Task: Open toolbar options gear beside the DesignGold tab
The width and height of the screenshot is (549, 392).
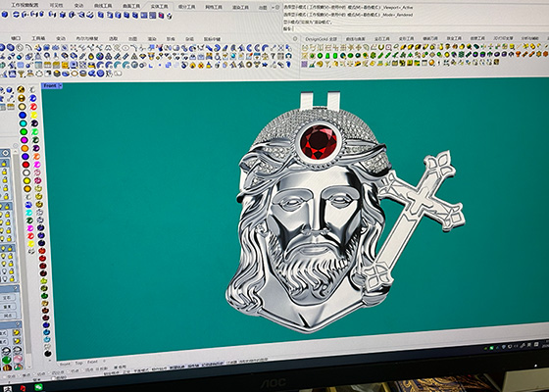Action: (295, 39)
